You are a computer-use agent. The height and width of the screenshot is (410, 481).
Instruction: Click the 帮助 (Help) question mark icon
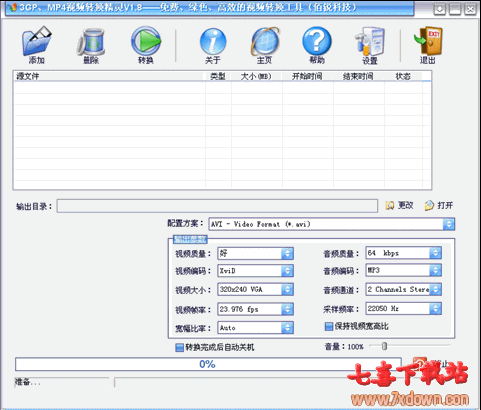point(317,41)
